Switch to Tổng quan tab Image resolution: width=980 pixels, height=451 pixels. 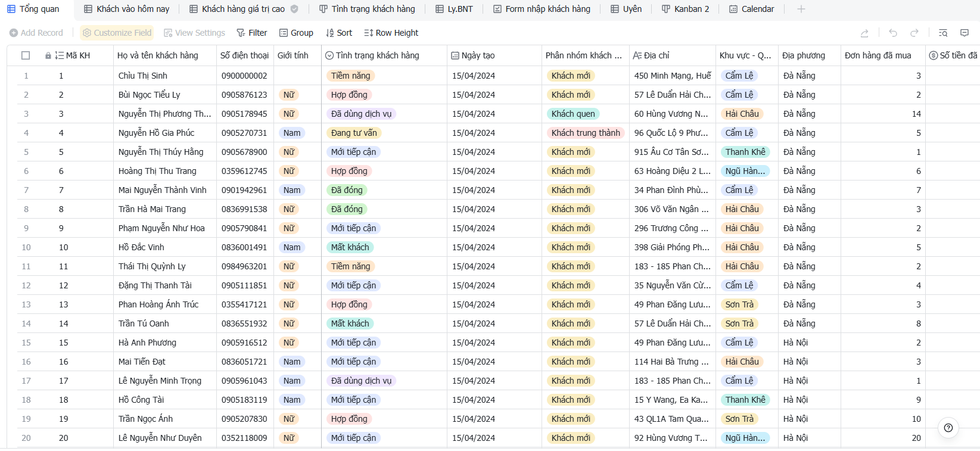tap(33, 9)
